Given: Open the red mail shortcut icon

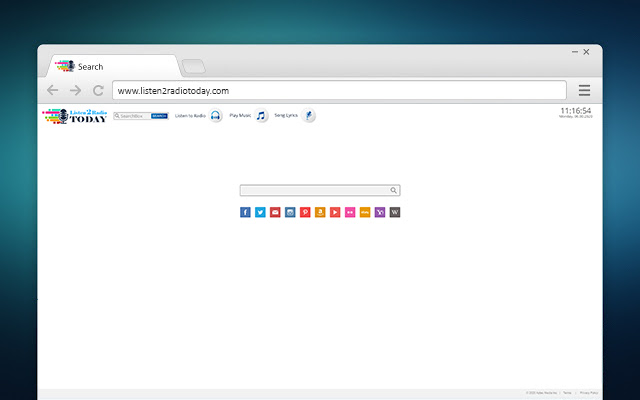Looking at the screenshot, I should [275, 212].
